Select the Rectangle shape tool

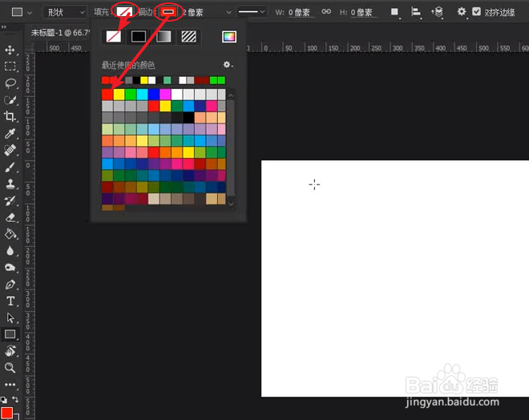click(x=10, y=334)
